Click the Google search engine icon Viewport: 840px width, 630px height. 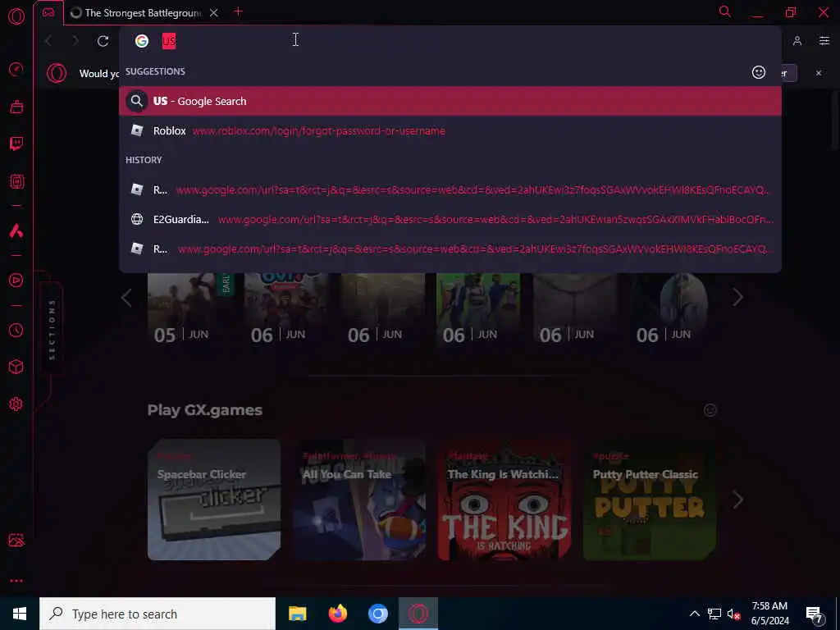tap(141, 41)
